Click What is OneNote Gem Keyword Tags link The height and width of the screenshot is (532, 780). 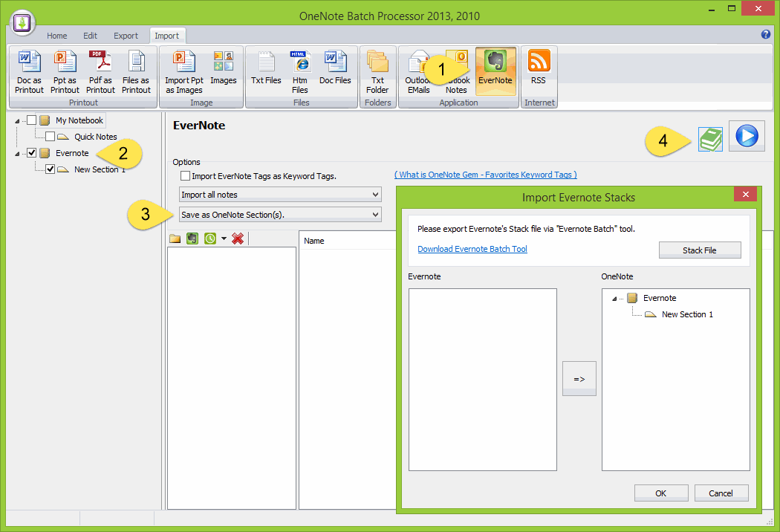pos(486,175)
